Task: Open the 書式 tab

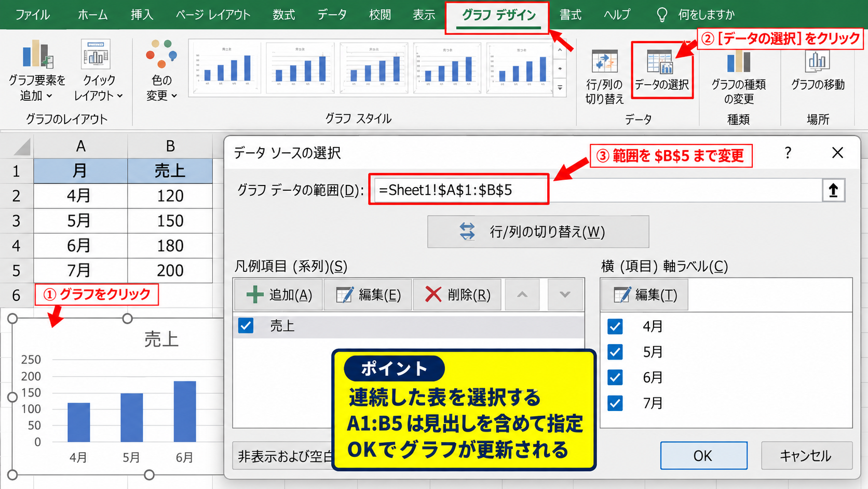Action: [x=570, y=15]
